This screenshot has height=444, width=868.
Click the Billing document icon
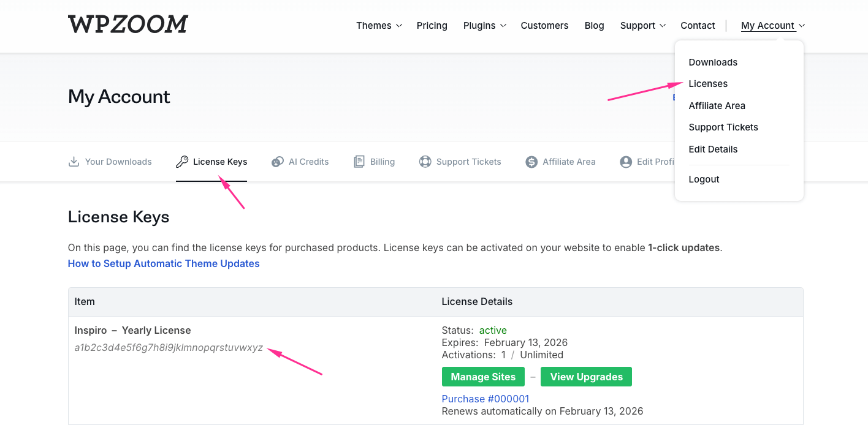click(359, 162)
